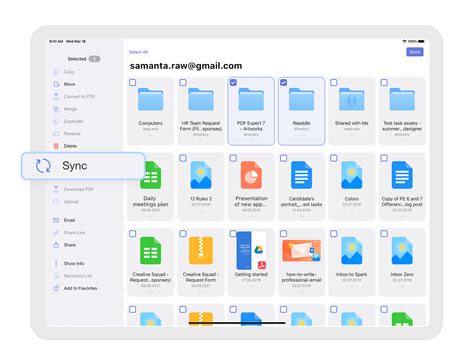Tap the Duplicate icon
Screen dimensions: 474x364
click(56, 121)
